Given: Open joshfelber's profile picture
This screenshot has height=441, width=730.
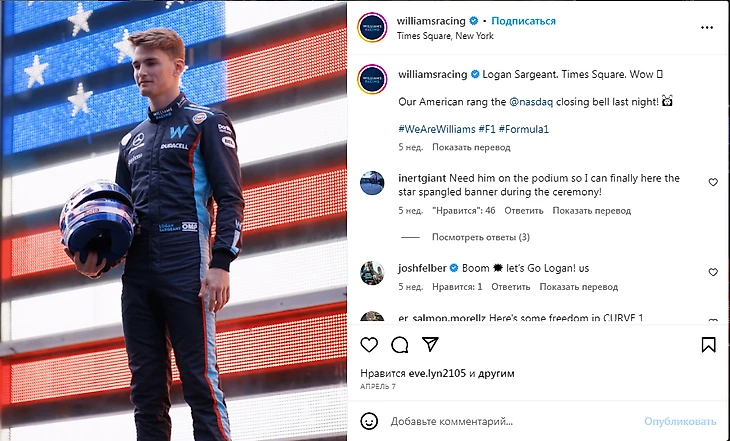Looking at the screenshot, I should click(372, 272).
